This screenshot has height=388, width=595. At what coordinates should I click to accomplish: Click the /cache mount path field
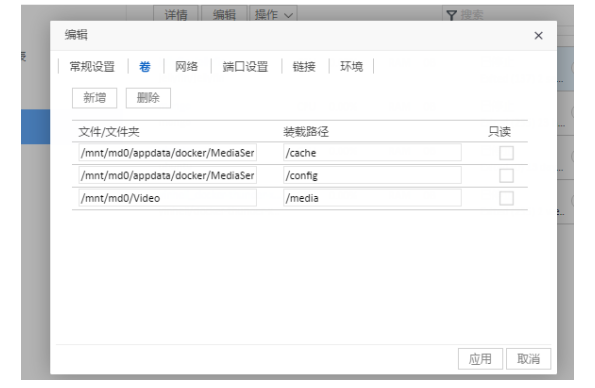[x=372, y=153]
